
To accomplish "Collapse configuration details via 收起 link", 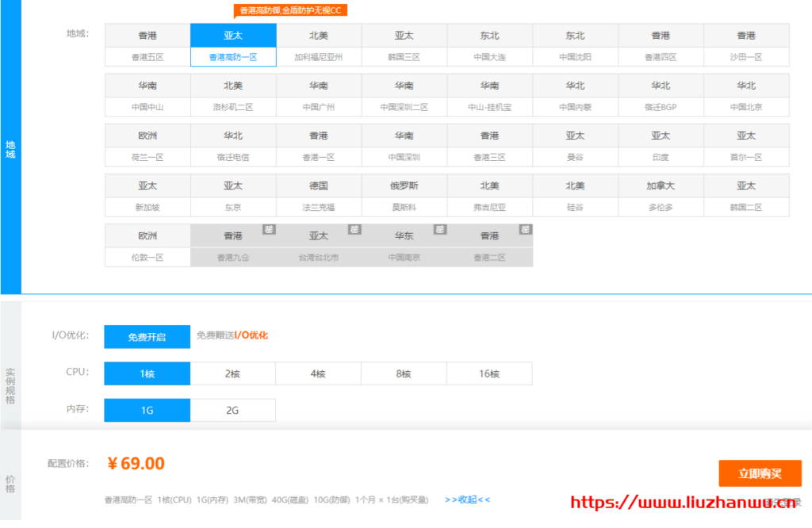I will pos(465,500).
